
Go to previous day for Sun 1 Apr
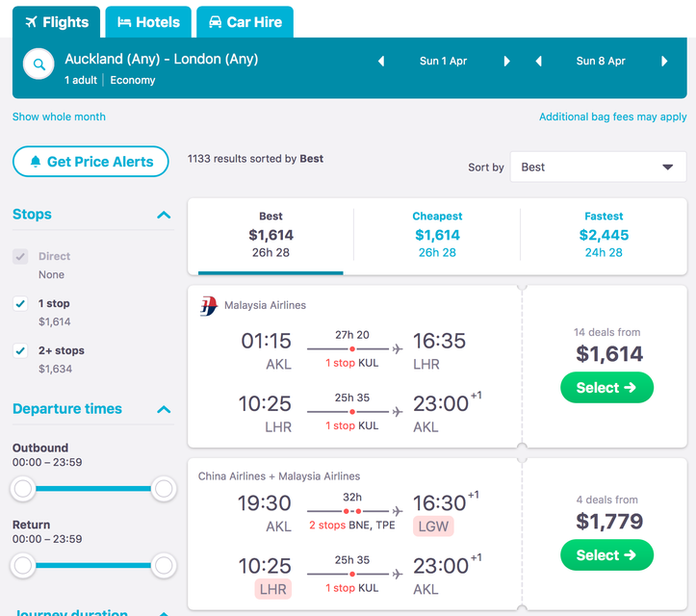(x=381, y=62)
